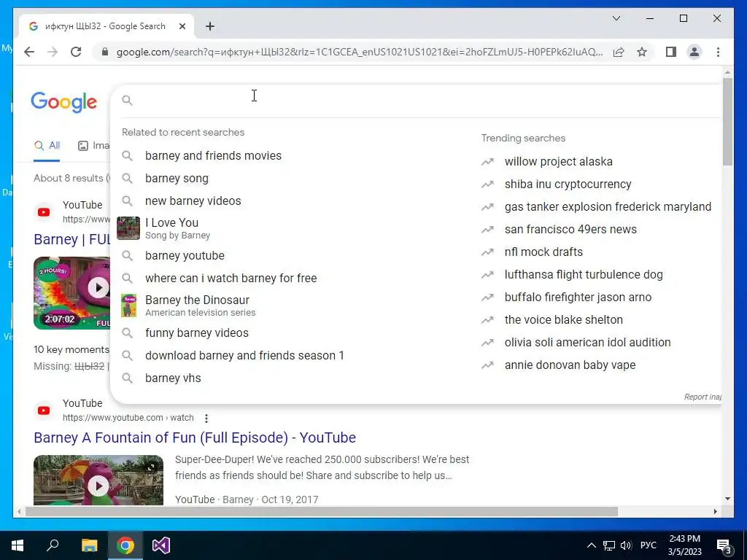Screen dimensions: 747x560
Task: Close the Google Search tab
Action: (x=182, y=26)
